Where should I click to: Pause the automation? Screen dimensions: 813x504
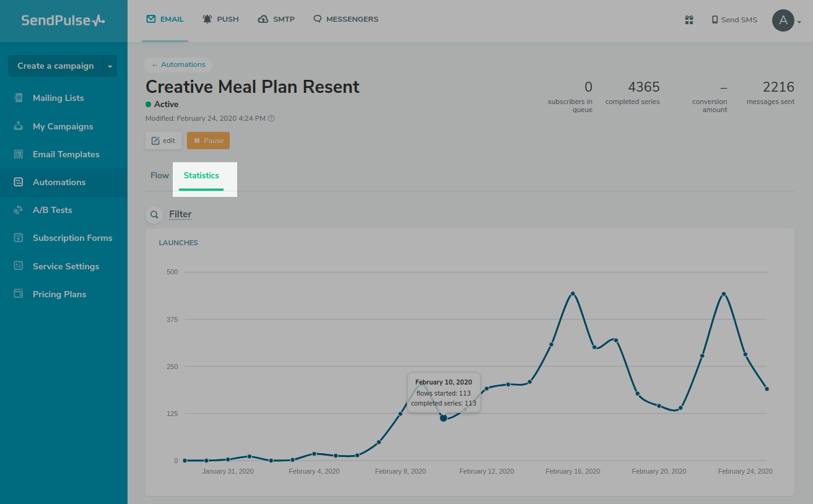point(208,141)
